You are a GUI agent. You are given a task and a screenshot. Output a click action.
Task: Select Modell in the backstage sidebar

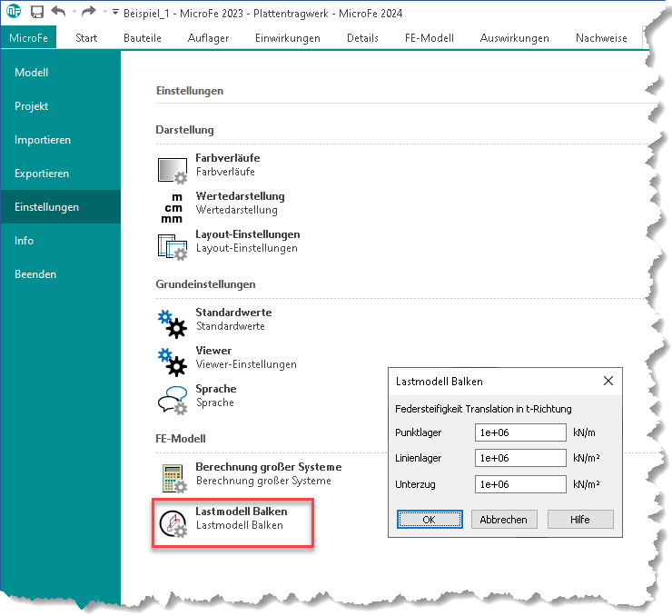[x=61, y=73]
